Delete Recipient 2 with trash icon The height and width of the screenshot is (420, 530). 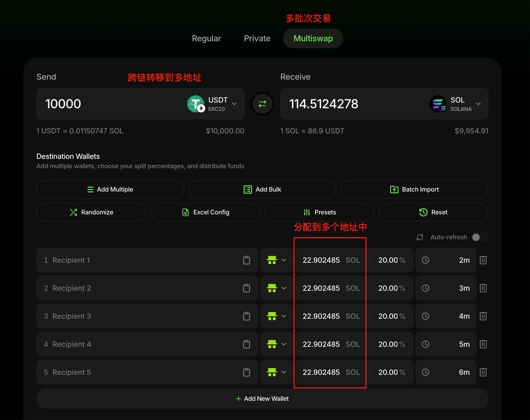[483, 288]
